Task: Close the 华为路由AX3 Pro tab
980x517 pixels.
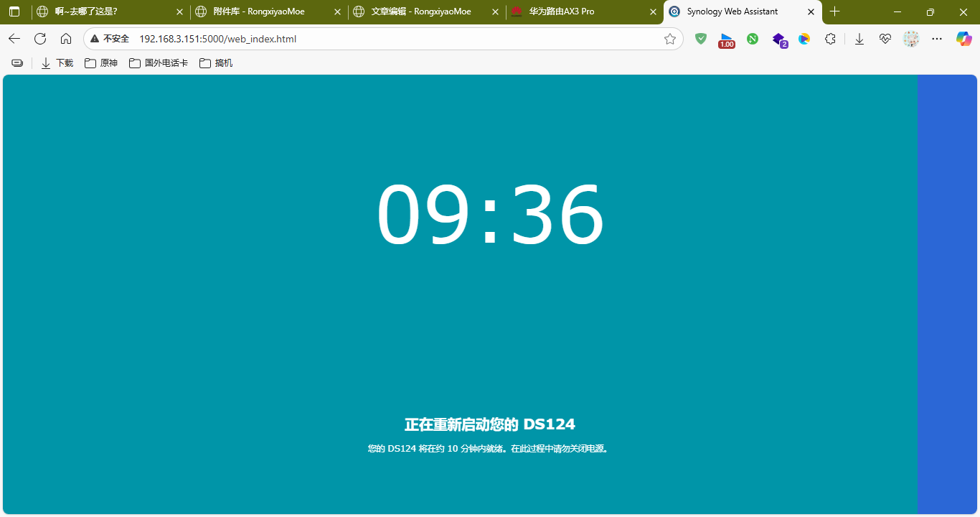Action: pos(653,11)
